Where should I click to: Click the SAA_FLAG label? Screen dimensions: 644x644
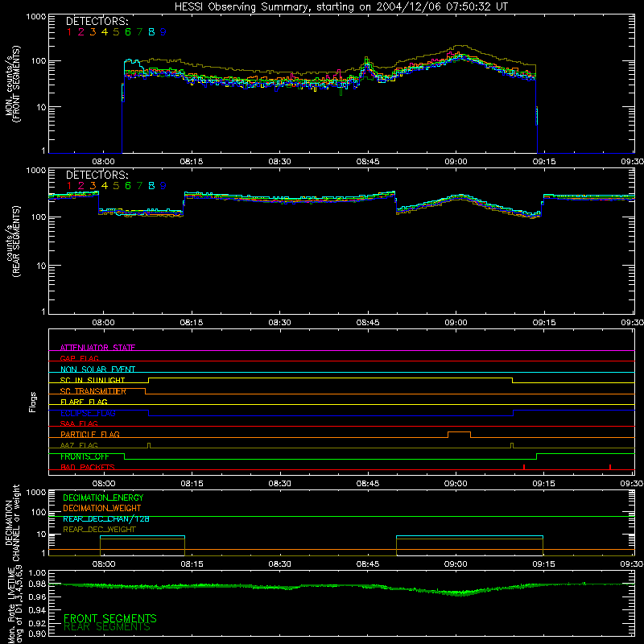(79, 423)
